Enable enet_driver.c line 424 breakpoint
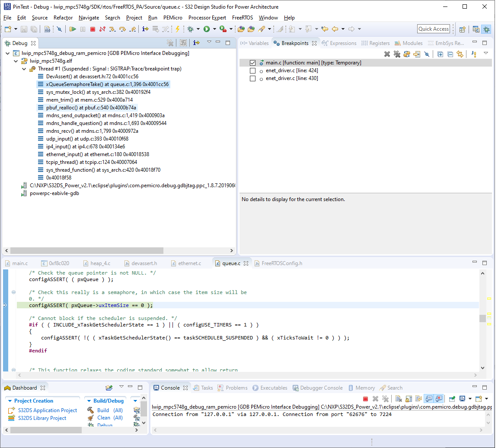498x448 pixels. [253, 70]
